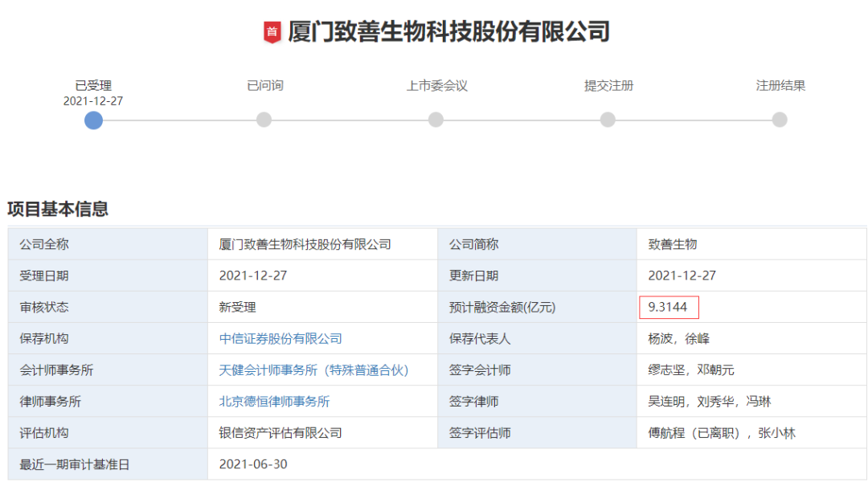
Task: Click the 上市委会议 stage label
Action: click(x=437, y=86)
